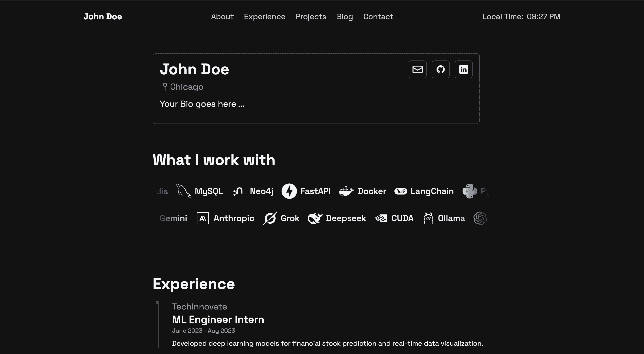Click the NVIDIA CUDA icon
Image resolution: width=644 pixels, height=354 pixels.
(x=381, y=218)
